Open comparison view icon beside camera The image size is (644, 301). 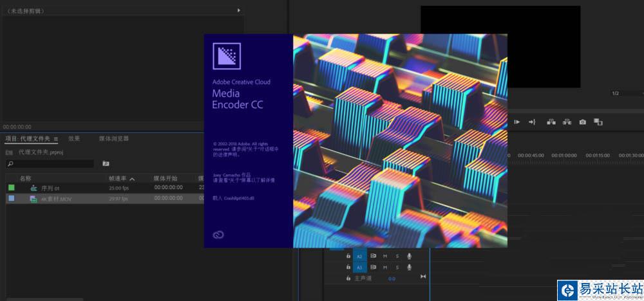(x=598, y=122)
